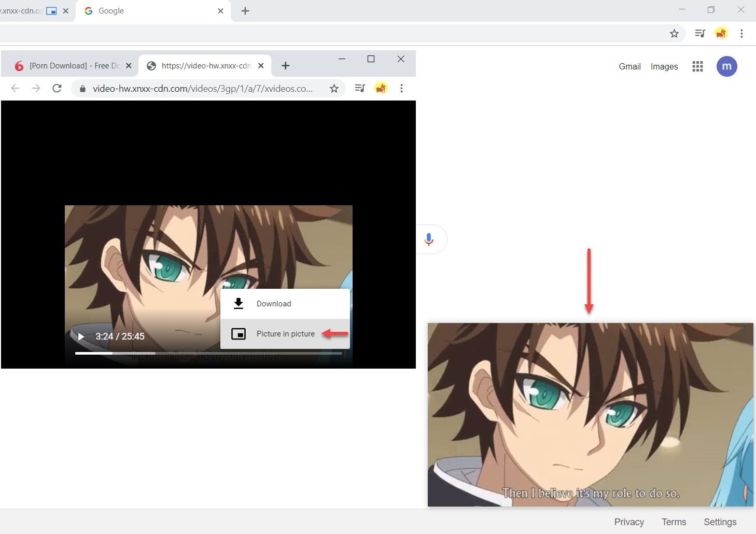Start voice search with the microphone icon
This screenshot has width=756, height=534.
click(429, 239)
